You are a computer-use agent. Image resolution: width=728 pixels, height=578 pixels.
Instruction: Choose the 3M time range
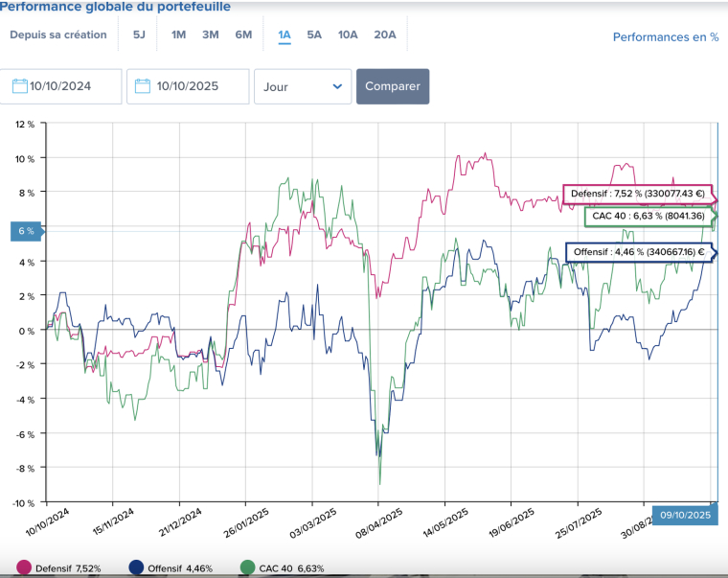pyautogui.click(x=211, y=35)
